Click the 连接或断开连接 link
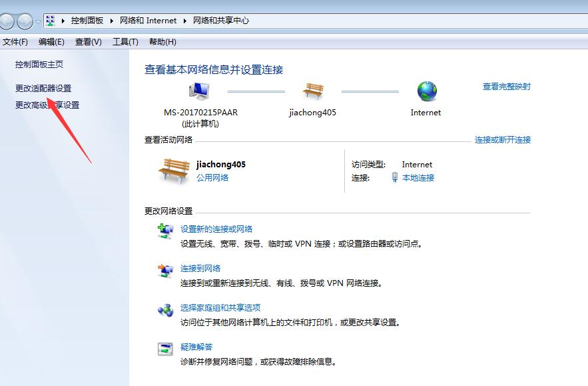The width and height of the screenshot is (588, 386). click(503, 140)
